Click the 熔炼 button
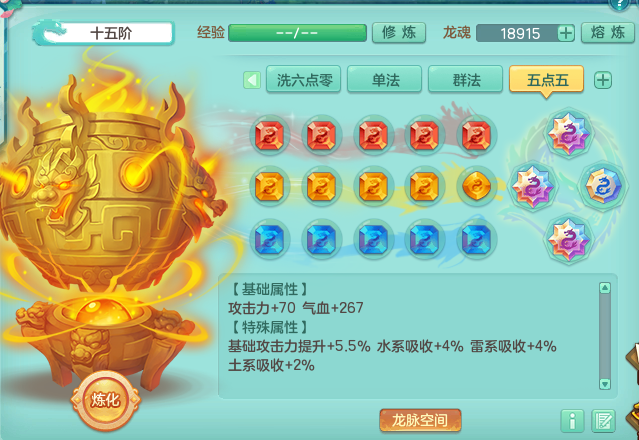639x440 pixels. click(608, 33)
